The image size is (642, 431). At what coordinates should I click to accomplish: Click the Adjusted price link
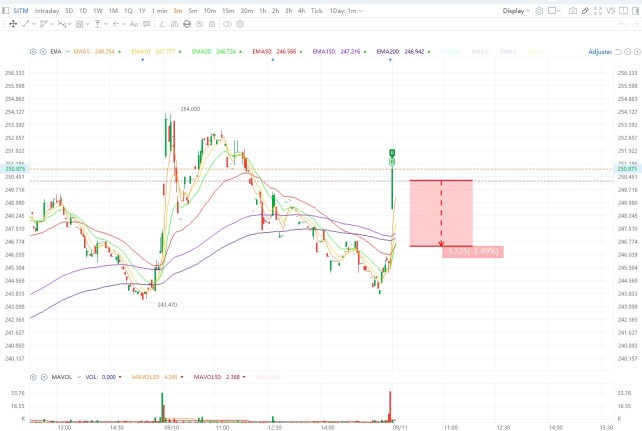click(600, 52)
